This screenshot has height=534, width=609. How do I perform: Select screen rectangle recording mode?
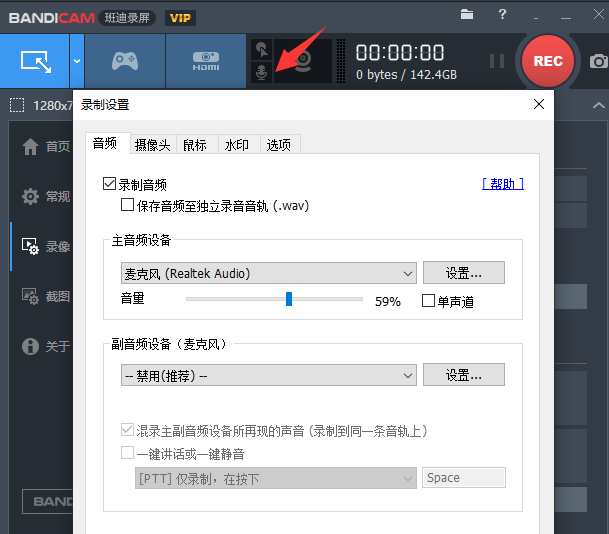point(35,61)
